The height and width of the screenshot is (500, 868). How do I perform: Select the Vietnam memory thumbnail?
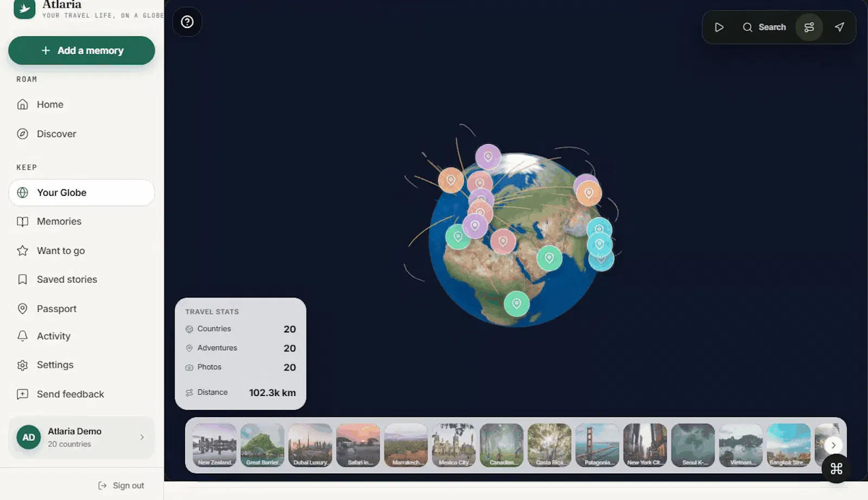coord(741,445)
